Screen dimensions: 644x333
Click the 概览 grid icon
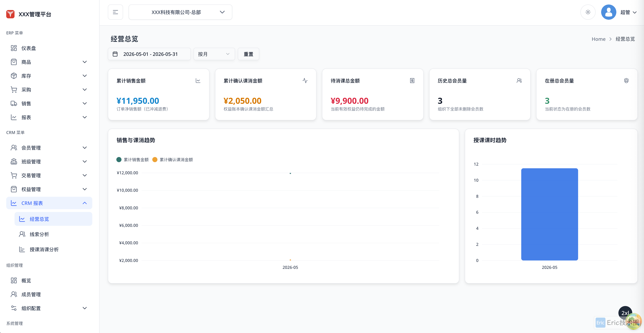click(14, 280)
